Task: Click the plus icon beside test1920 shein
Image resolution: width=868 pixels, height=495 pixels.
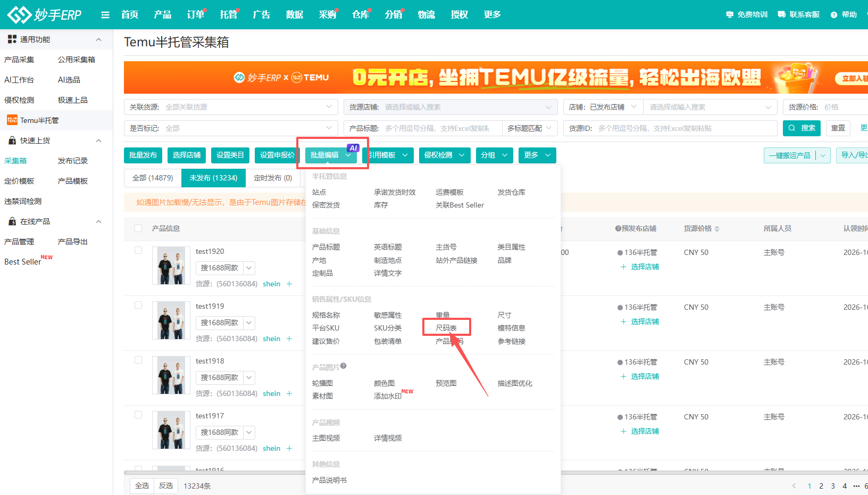Action: (289, 284)
